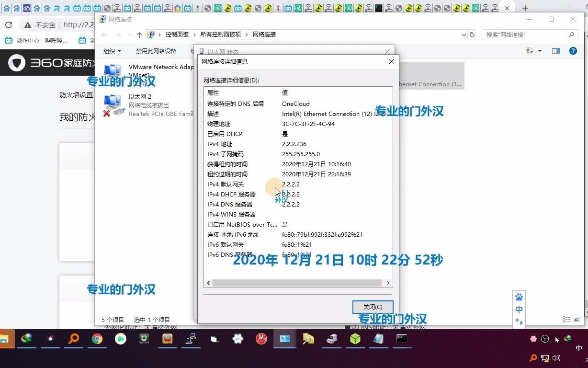Click the dialog's horizontal scrollbar right arrow
588x368 pixels.
click(x=388, y=283)
